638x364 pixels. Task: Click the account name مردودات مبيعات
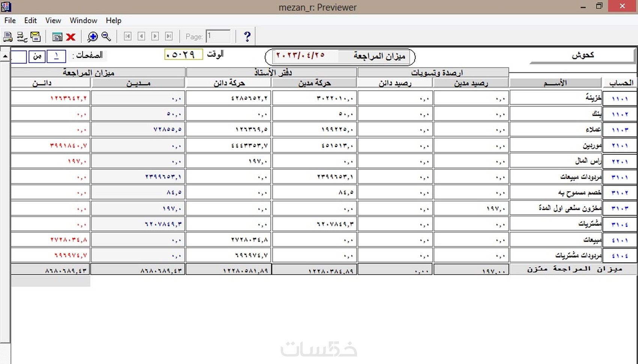[581, 177]
